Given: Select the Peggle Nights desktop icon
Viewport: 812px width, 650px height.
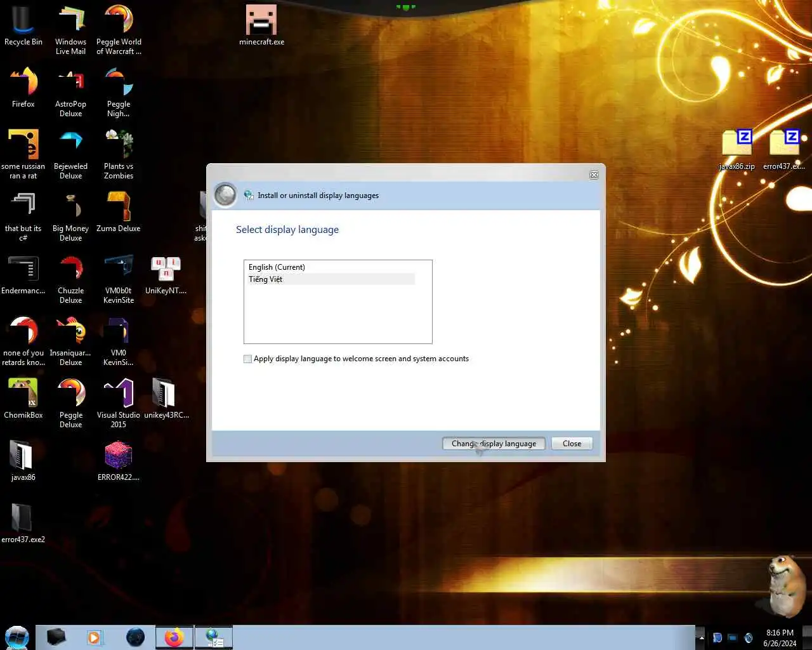Looking at the screenshot, I should 119,93.
